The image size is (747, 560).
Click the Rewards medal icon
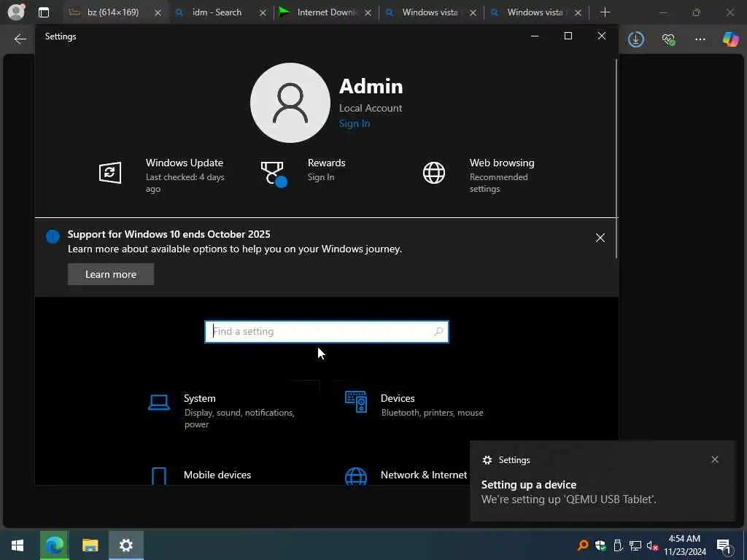point(274,174)
